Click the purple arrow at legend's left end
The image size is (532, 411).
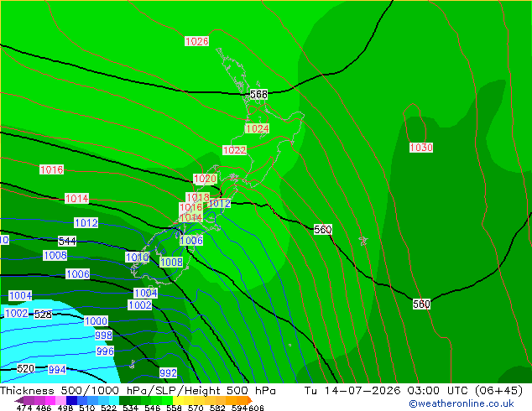[x=19, y=400]
